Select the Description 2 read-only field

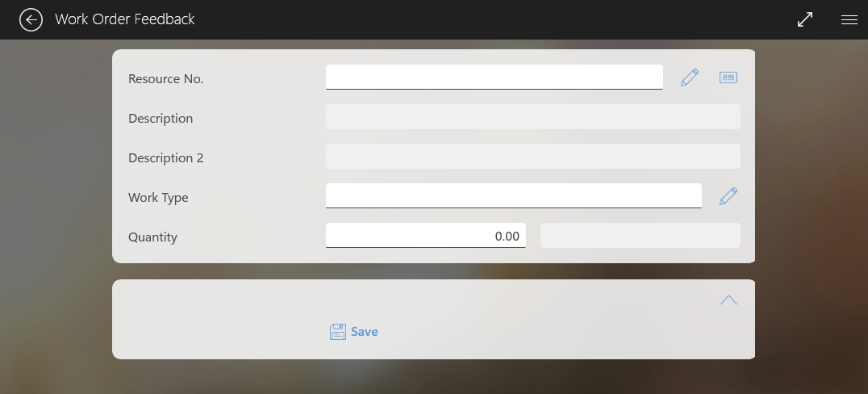coord(533,157)
